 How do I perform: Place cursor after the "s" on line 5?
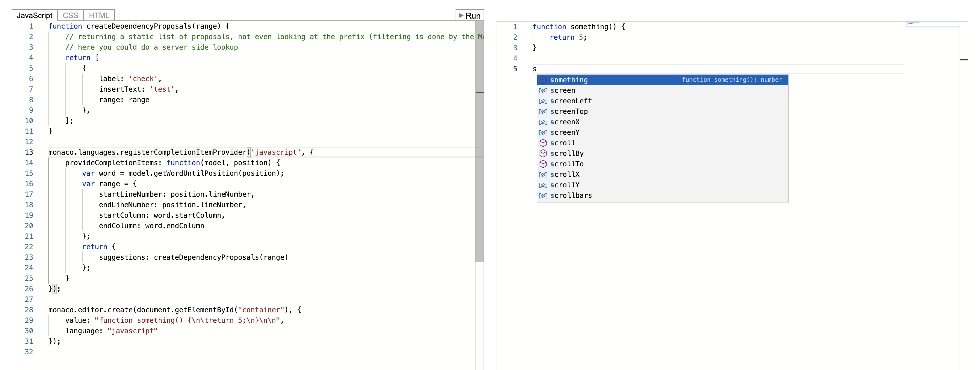coord(537,69)
